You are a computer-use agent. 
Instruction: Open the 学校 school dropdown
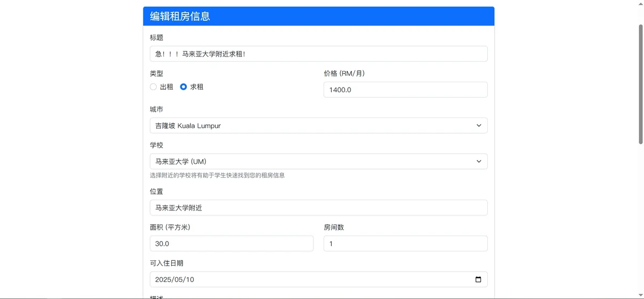click(319, 162)
